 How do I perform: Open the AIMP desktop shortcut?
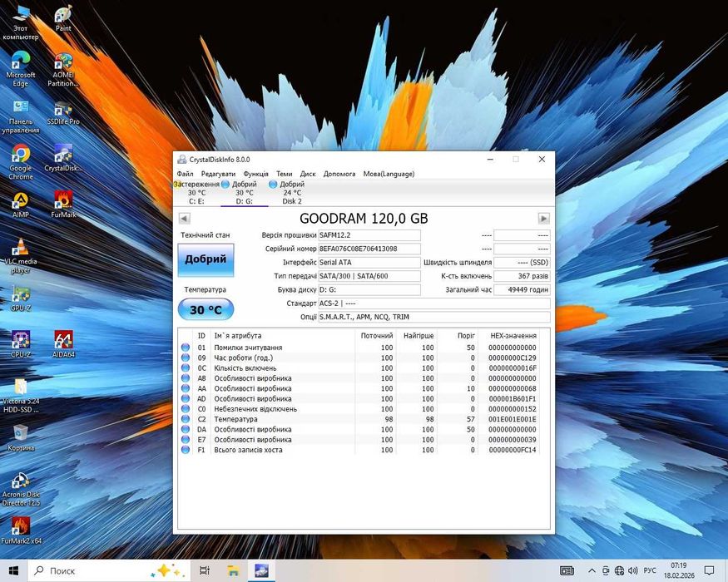pyautogui.click(x=21, y=205)
